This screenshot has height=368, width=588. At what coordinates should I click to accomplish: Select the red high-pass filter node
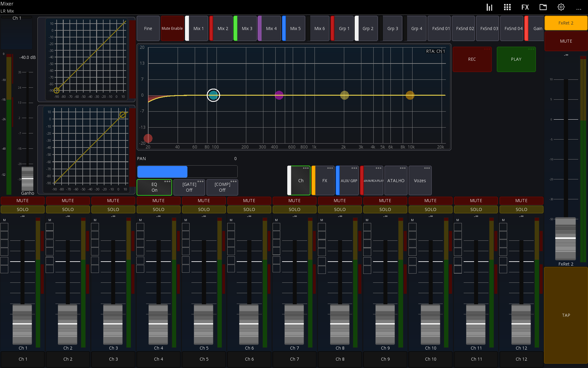tap(148, 138)
